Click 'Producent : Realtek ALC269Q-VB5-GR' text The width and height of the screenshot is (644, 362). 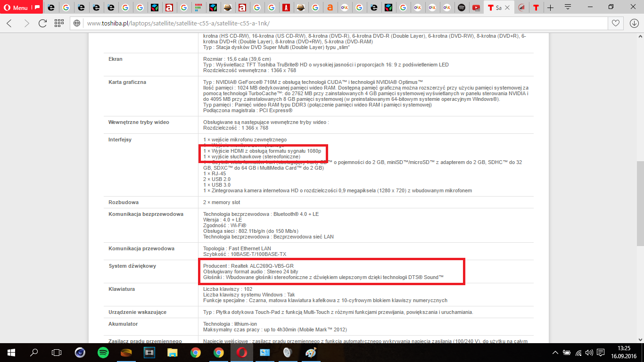point(248,266)
